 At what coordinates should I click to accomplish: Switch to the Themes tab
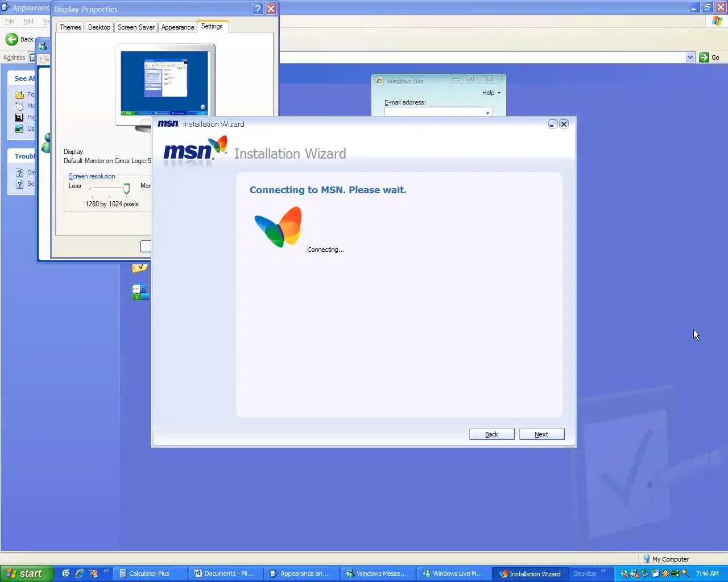[x=71, y=27]
